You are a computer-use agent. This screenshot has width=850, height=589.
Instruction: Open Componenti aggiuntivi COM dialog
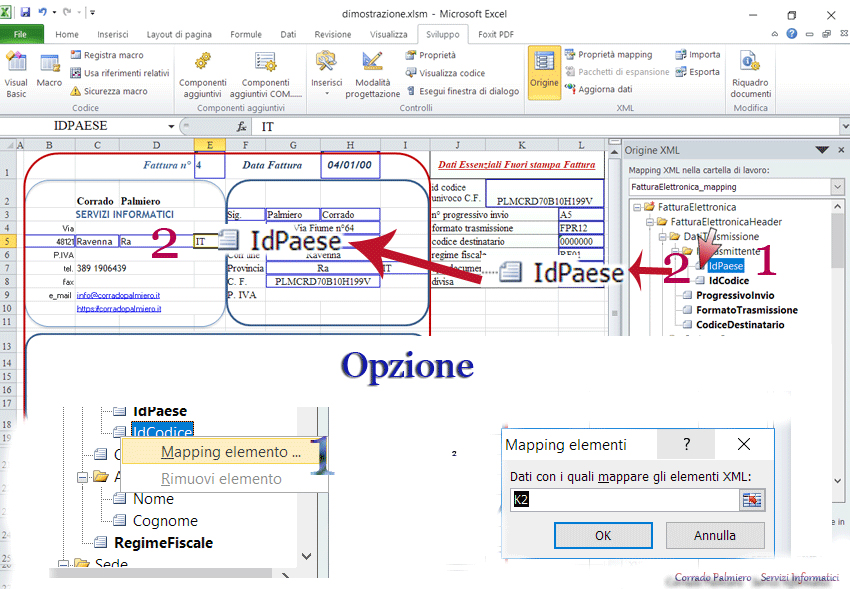pyautogui.click(x=266, y=74)
